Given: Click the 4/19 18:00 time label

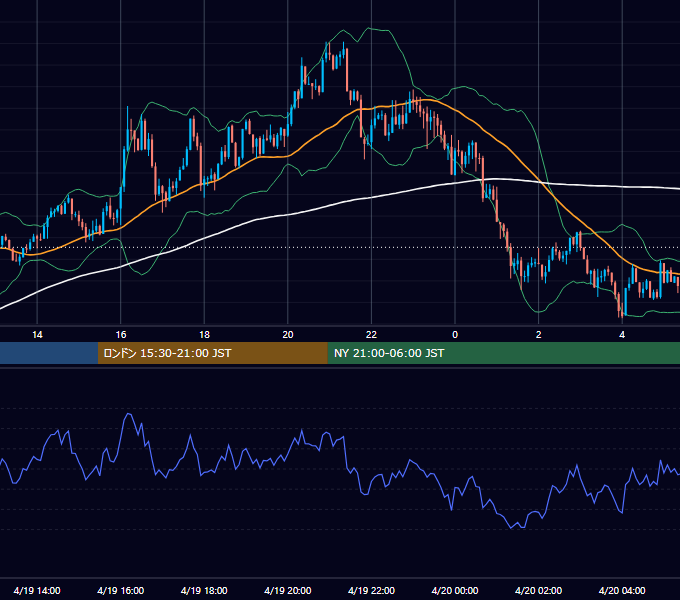Looking at the screenshot, I should click(204, 590).
